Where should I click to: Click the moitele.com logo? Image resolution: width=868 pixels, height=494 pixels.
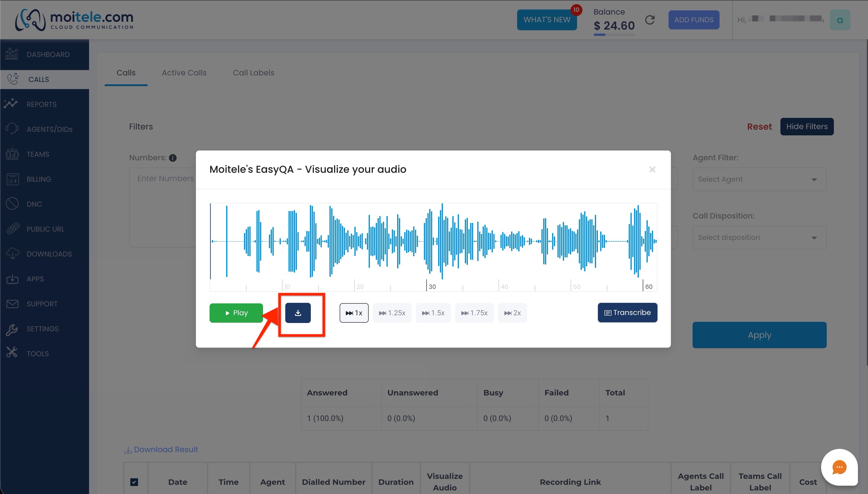coord(74,20)
